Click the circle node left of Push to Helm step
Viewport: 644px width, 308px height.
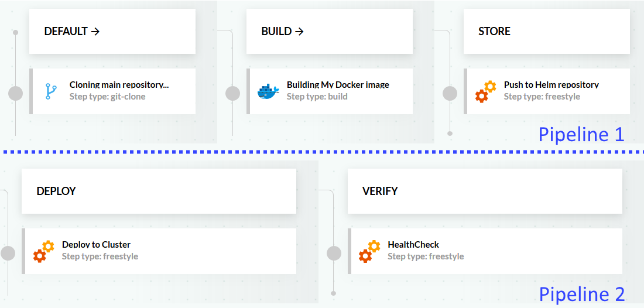click(450, 93)
